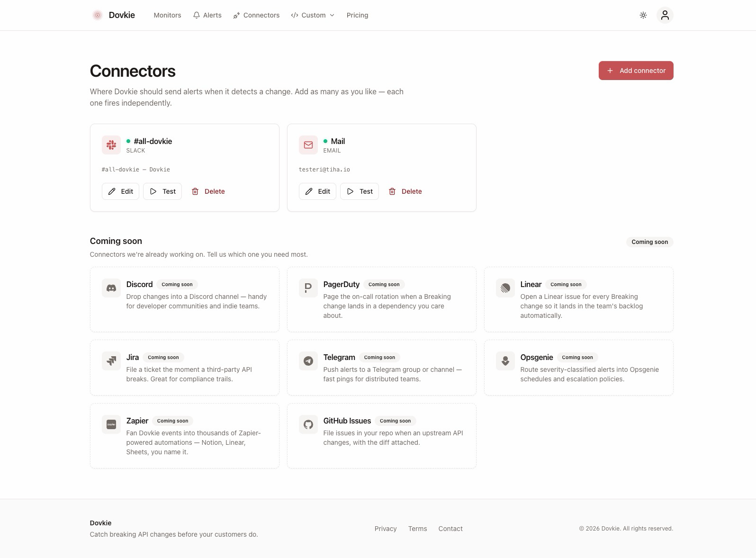Click the Coming soon badge next to Jira
This screenshot has width=756, height=558.
coord(163,358)
